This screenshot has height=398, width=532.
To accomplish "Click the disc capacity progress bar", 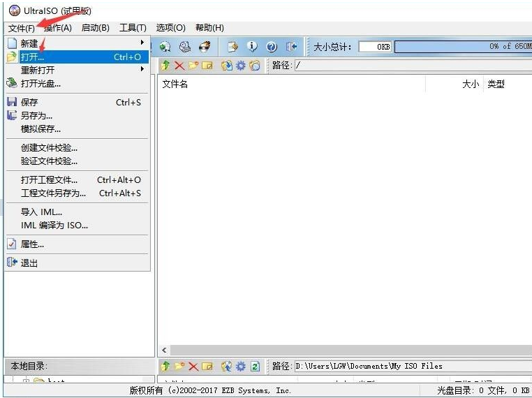I will click(462, 47).
